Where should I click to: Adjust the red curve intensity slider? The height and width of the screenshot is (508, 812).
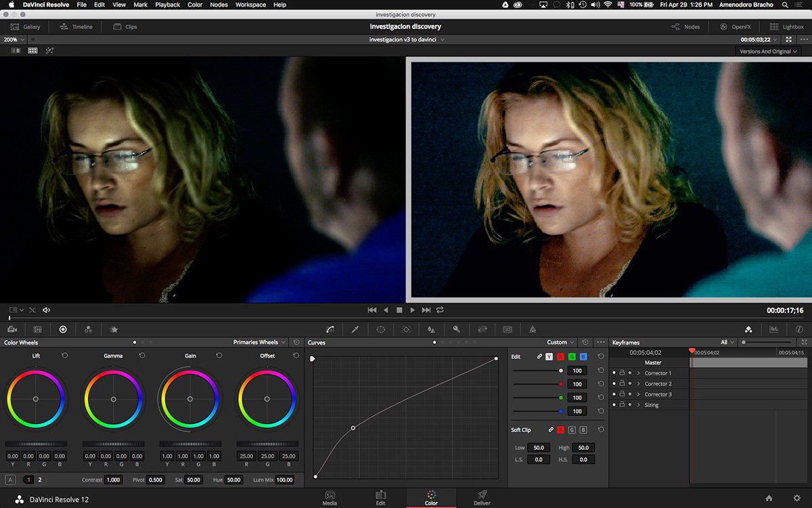click(537, 384)
